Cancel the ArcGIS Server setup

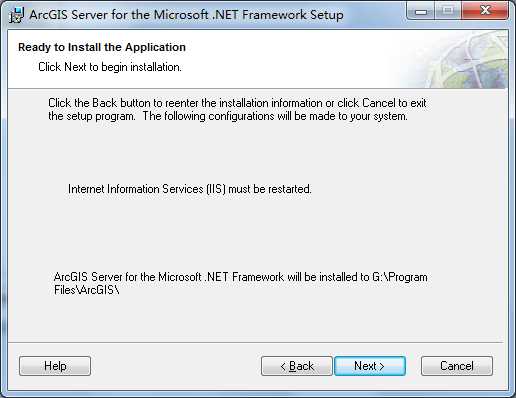457,366
